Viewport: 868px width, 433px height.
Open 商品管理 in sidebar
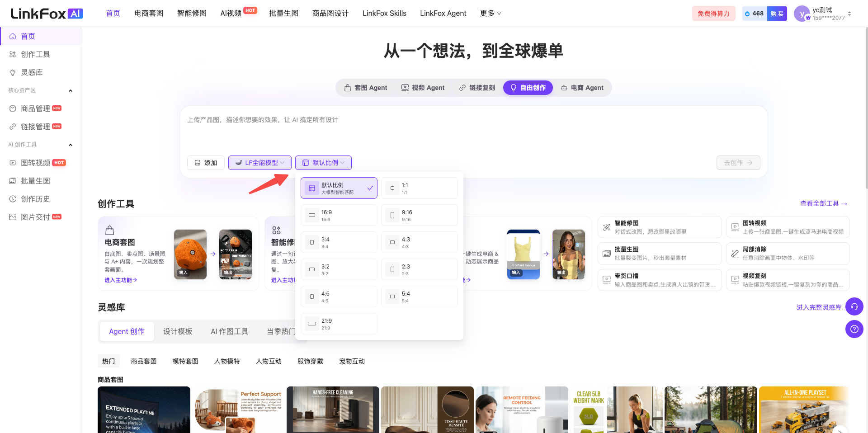[x=41, y=108]
